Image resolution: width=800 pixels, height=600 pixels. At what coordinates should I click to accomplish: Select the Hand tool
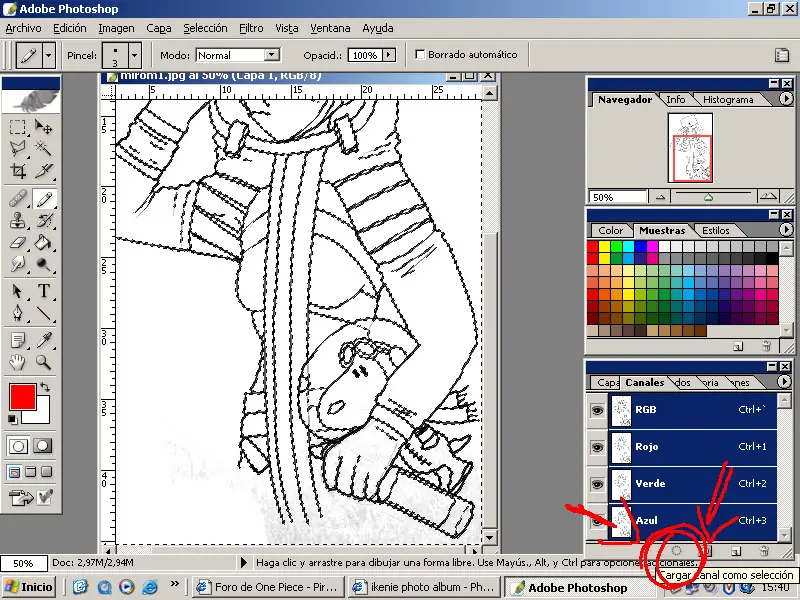coord(17,362)
